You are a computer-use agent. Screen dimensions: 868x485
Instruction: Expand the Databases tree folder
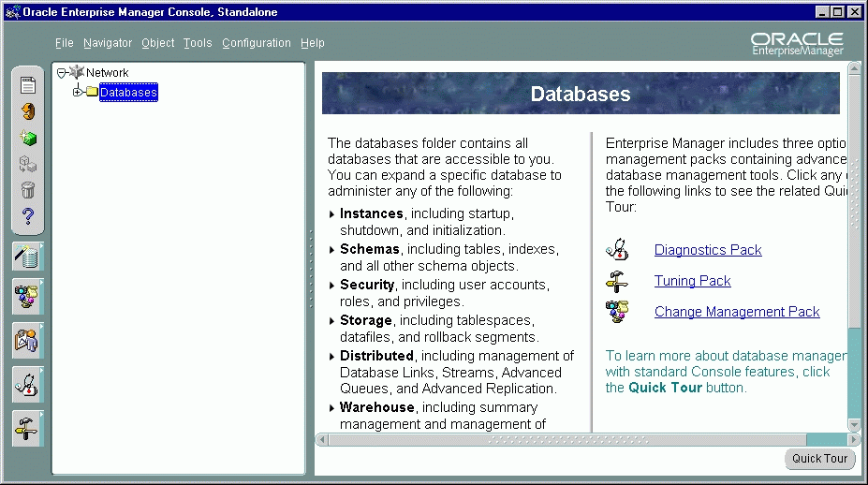point(78,92)
